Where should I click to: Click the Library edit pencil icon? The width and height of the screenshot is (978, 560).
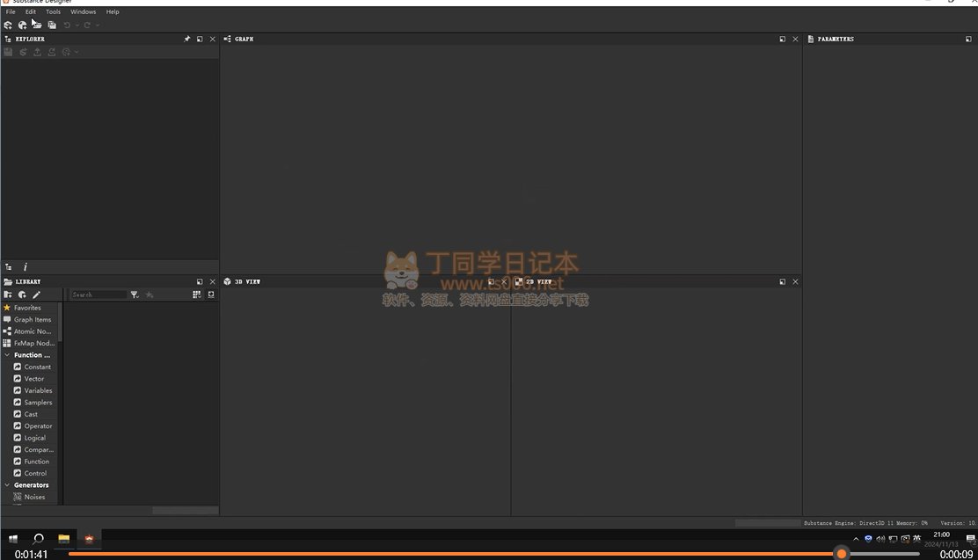pyautogui.click(x=36, y=295)
